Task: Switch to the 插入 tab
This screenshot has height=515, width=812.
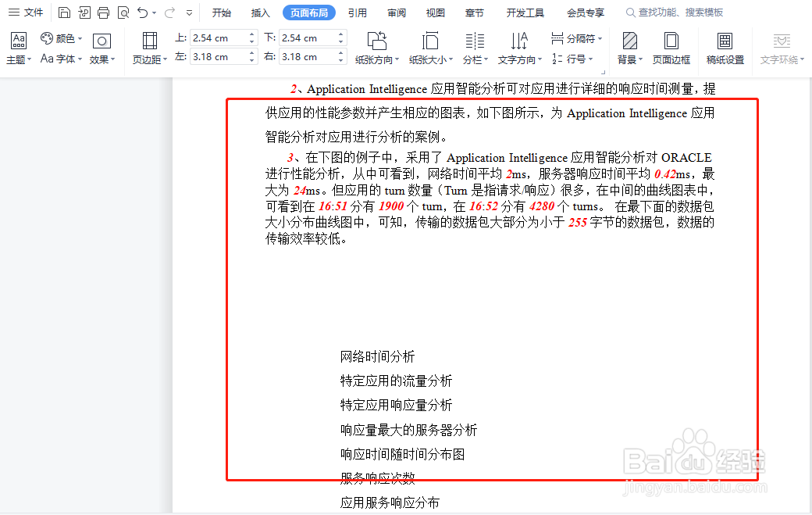Action: click(261, 13)
